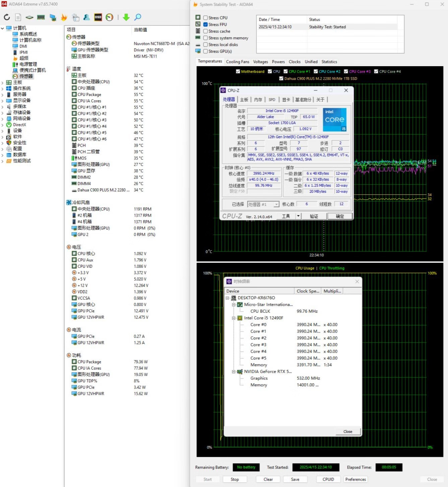Select 系统概述 in the computer tree
This screenshot has height=487, width=448.
click(x=28, y=34)
